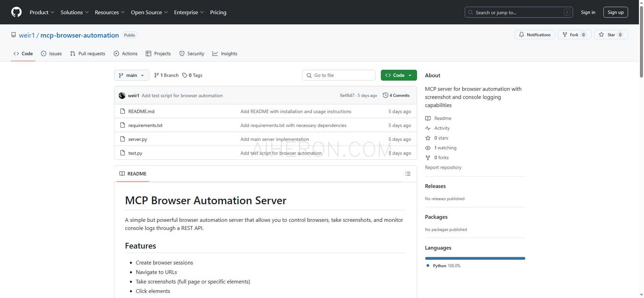Viewport: 644px width, 298px height.
Task: Click the star icon beside 0 stars
Action: [428, 138]
